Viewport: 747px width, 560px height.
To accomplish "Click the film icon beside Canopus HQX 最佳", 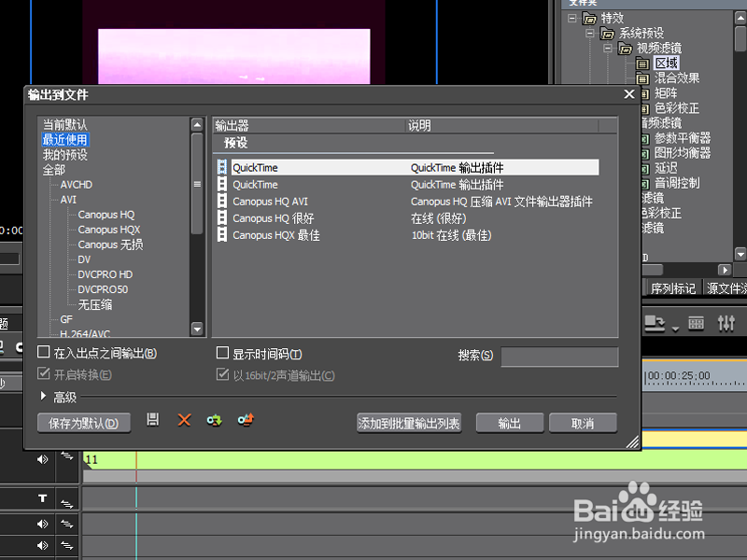I will pos(222,234).
